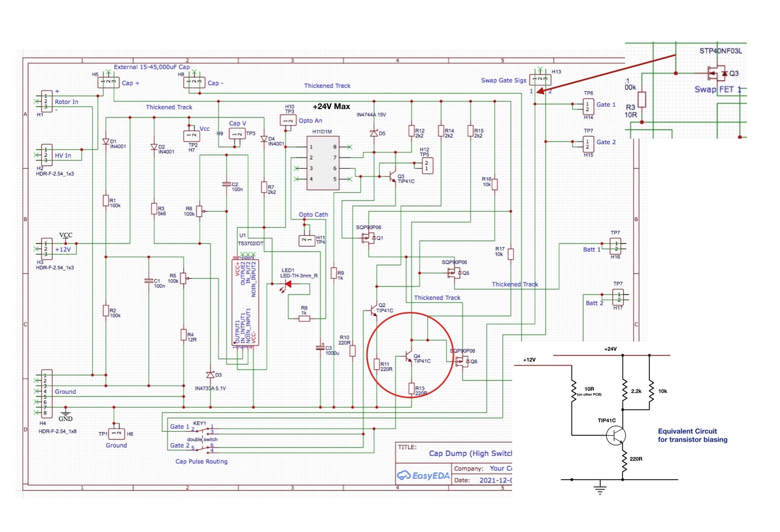Select the H6 TP1 Ground connector
The image size is (780, 532).
point(116,434)
